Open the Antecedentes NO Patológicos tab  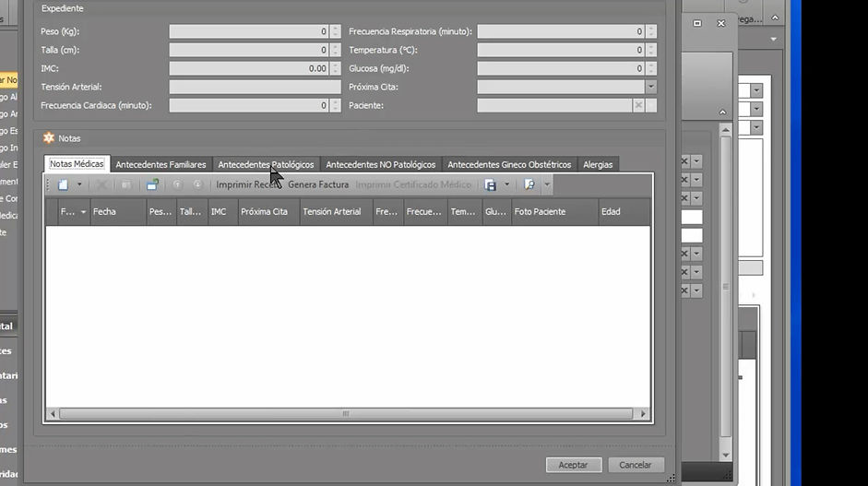coord(380,164)
